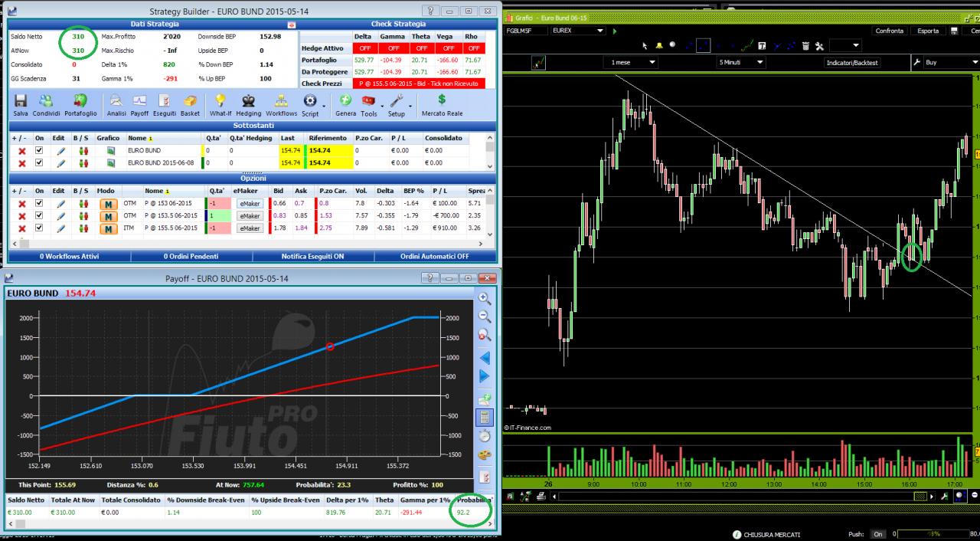Expand the 1 mese period dropdown
The width and height of the screenshot is (980, 541).
pyautogui.click(x=633, y=62)
